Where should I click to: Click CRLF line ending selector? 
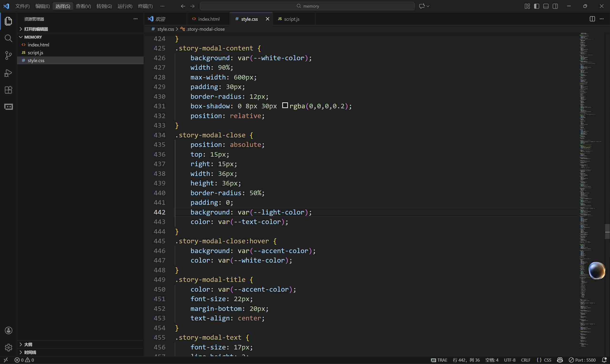click(526, 360)
